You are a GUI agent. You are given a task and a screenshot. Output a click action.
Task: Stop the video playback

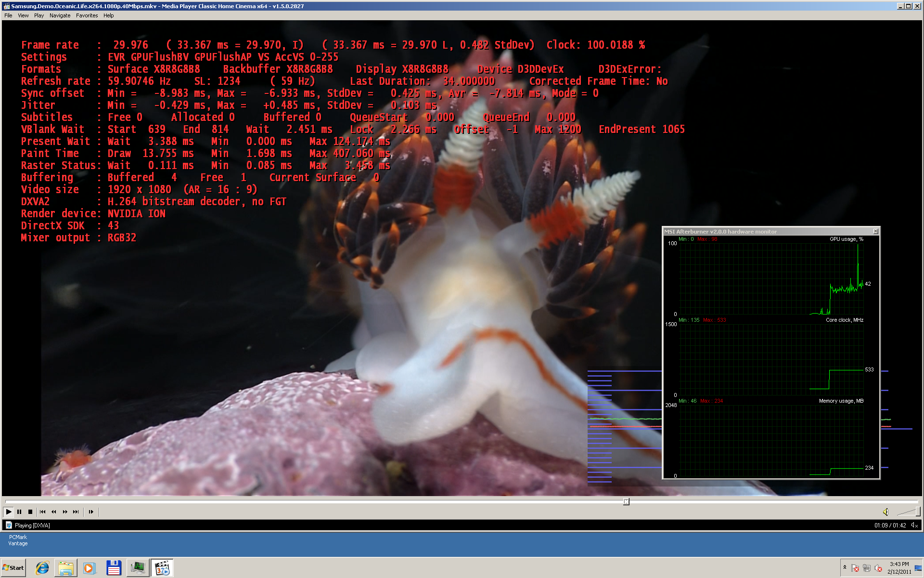click(x=30, y=512)
